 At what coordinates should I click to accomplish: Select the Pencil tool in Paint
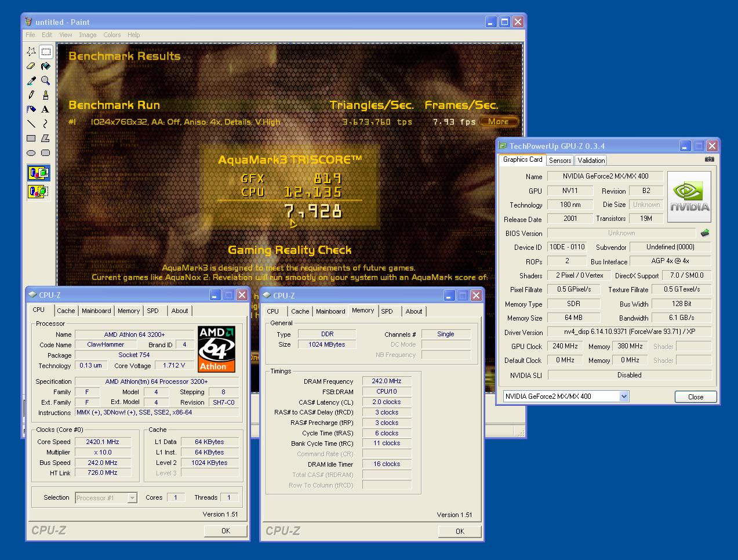(31, 95)
